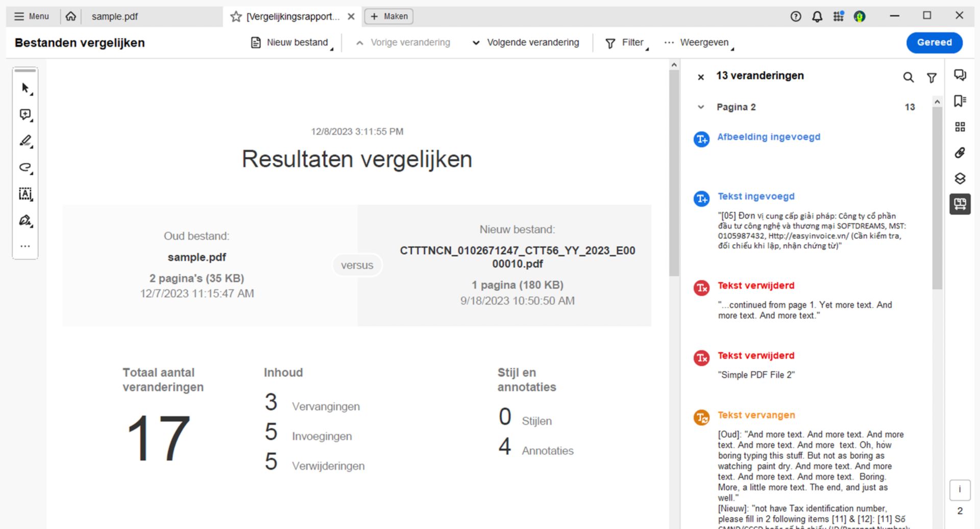The image size is (980, 529).
Task: Click the Maken button
Action: pyautogui.click(x=389, y=16)
